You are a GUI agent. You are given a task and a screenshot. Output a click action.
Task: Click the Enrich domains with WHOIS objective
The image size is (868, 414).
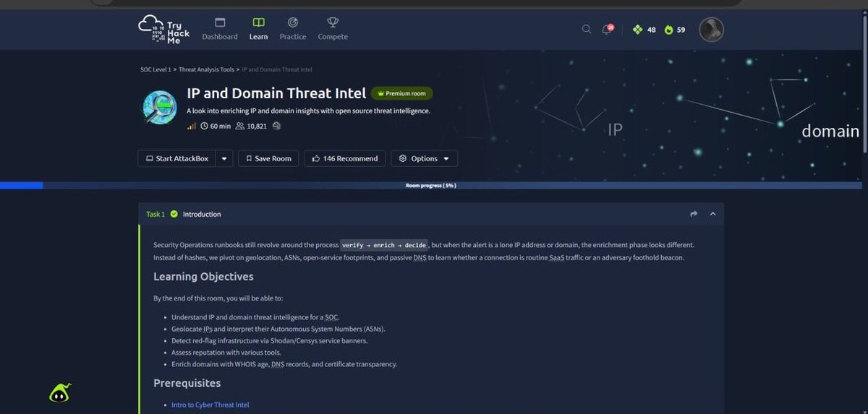[284, 364]
